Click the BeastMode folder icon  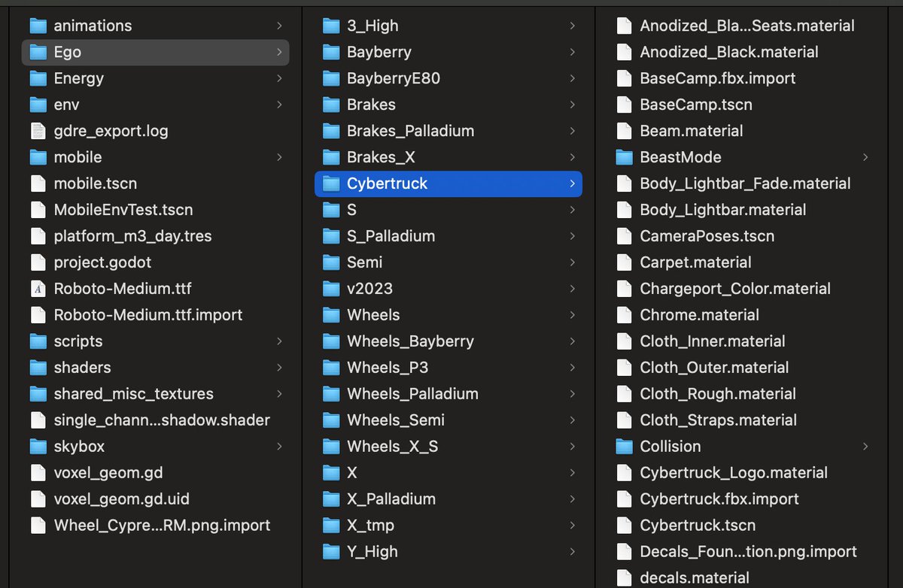(624, 157)
